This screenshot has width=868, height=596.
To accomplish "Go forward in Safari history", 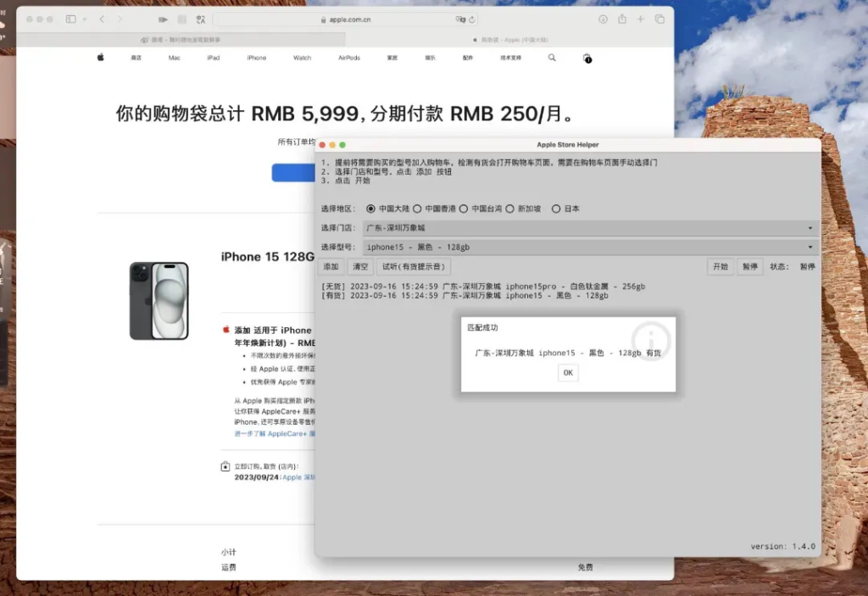I will (x=120, y=19).
